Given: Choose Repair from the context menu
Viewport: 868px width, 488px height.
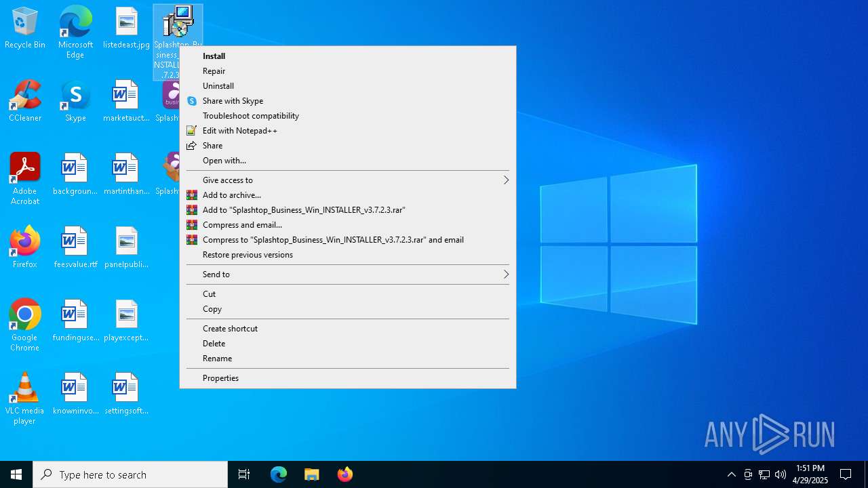Looking at the screenshot, I should click(348, 71).
